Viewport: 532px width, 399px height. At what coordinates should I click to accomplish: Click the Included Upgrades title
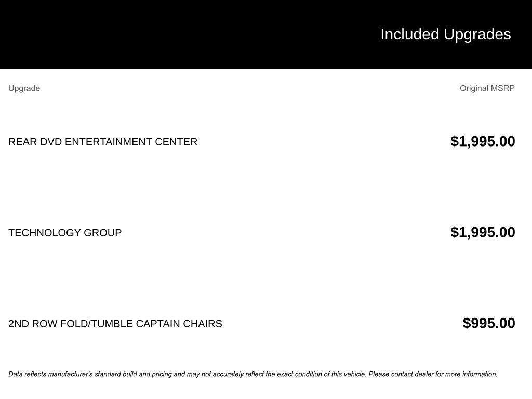tap(445, 34)
